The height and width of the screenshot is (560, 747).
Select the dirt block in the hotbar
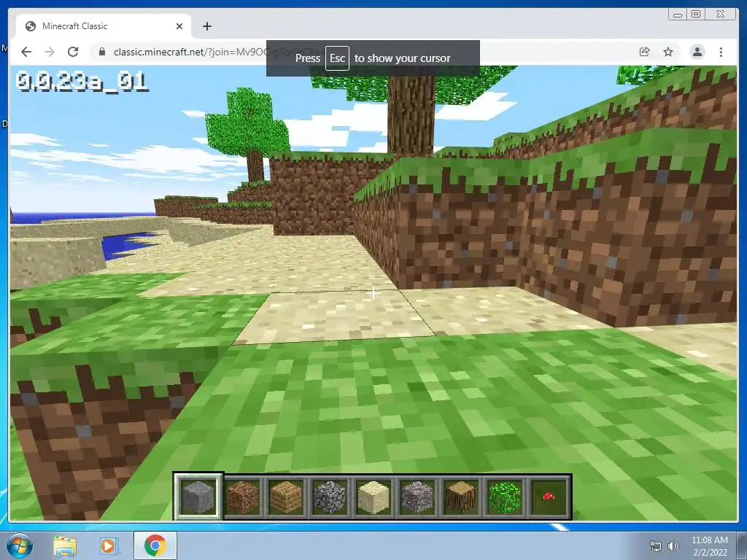coord(242,497)
